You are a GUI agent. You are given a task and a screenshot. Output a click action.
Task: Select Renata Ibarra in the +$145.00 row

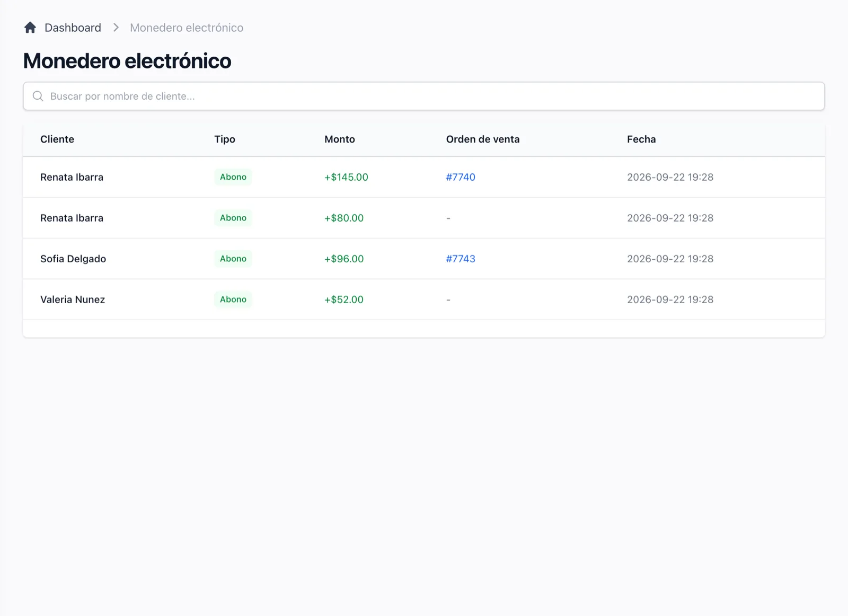(x=72, y=177)
